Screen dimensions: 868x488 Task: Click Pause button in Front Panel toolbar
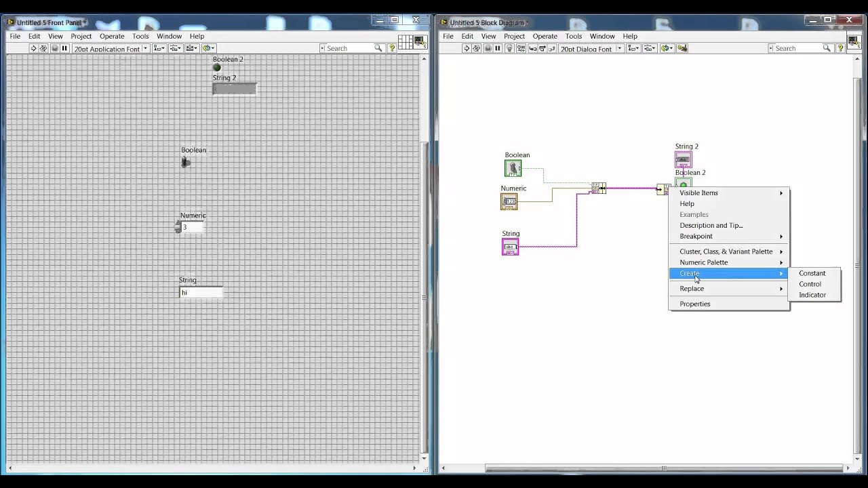click(65, 48)
